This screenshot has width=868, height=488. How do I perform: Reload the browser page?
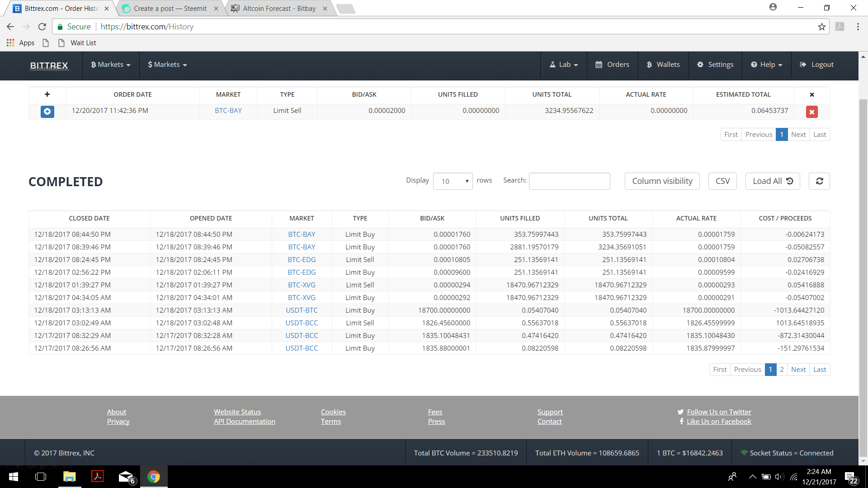(x=42, y=27)
